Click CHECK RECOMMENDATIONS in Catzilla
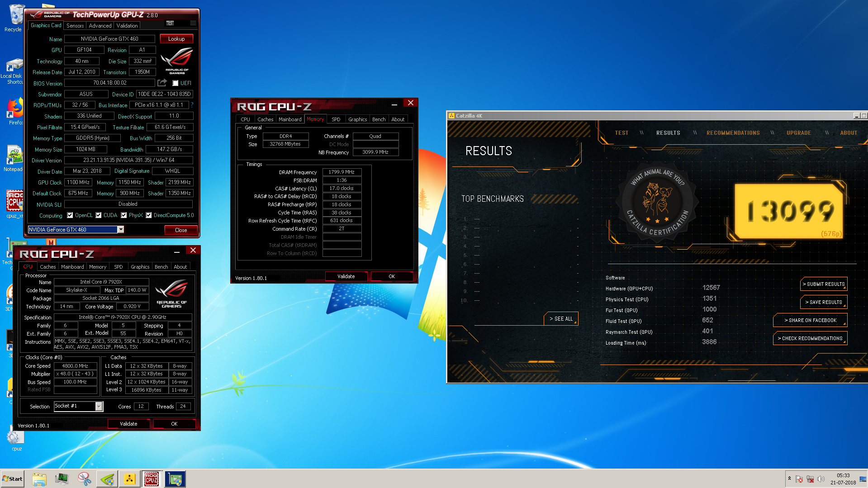868x488 pixels. click(x=810, y=338)
